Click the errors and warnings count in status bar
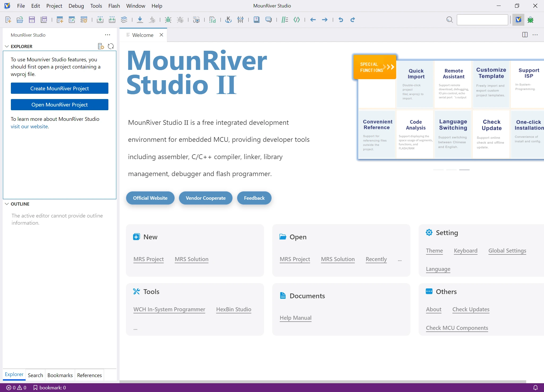The width and height of the screenshot is (544, 392). [16, 388]
